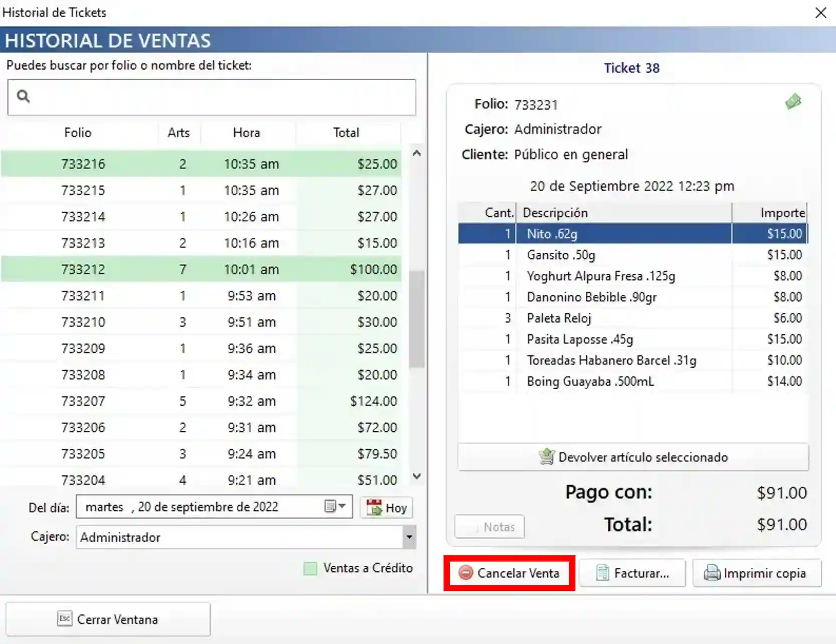The image size is (836, 644).
Task: Click the ticket list scrollbar thumb
Action: 417,319
